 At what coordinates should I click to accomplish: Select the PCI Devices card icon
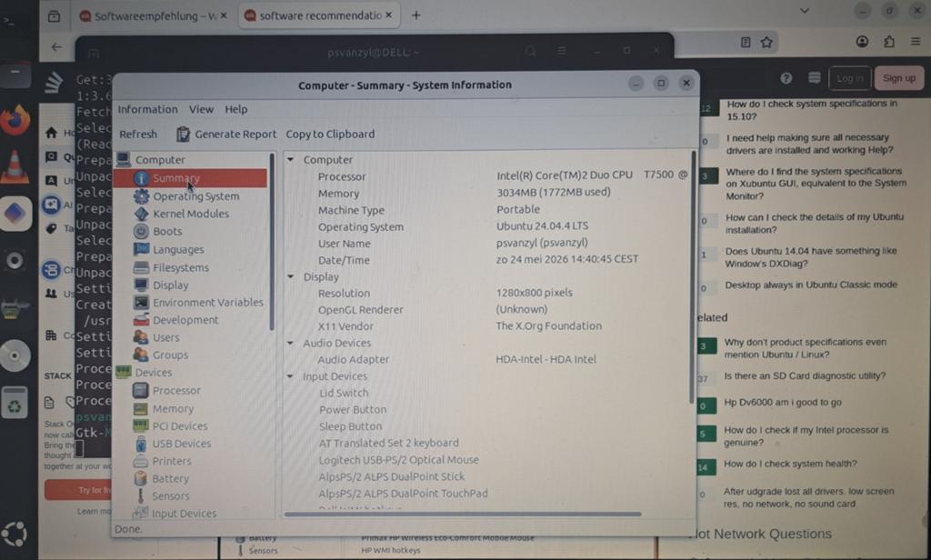(x=141, y=425)
